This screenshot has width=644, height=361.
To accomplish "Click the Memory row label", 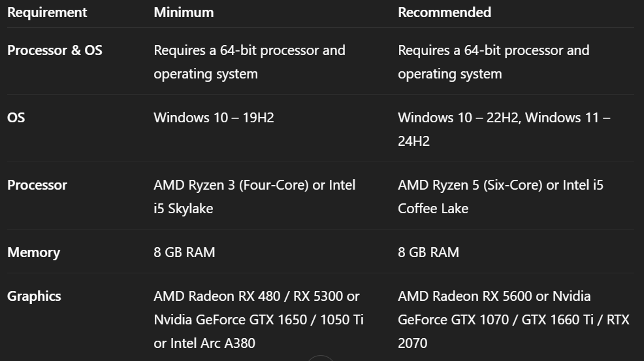I will [33, 252].
